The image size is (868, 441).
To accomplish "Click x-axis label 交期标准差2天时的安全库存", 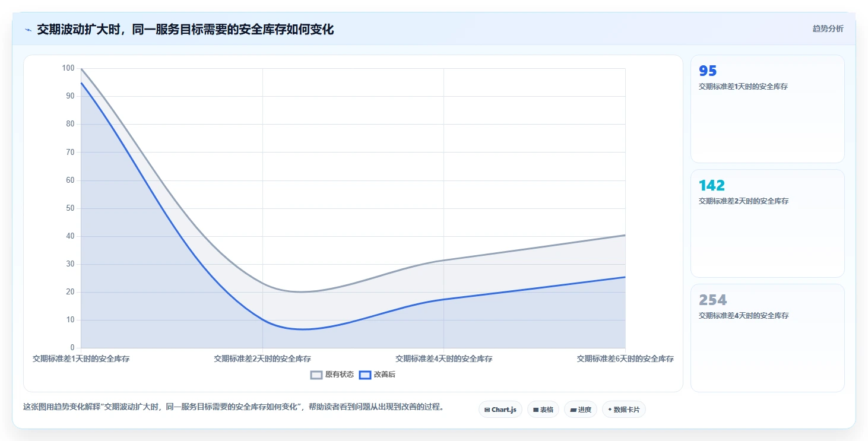I will coord(262,358).
